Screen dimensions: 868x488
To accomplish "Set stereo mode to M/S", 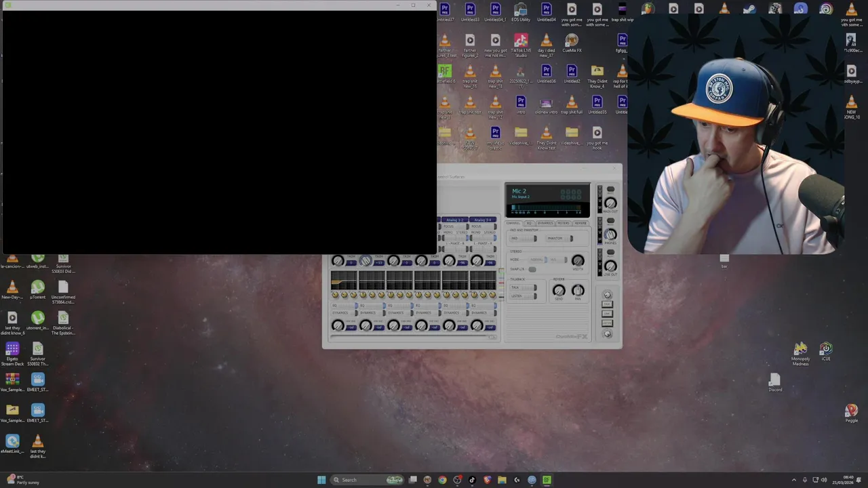I will 558,260.
